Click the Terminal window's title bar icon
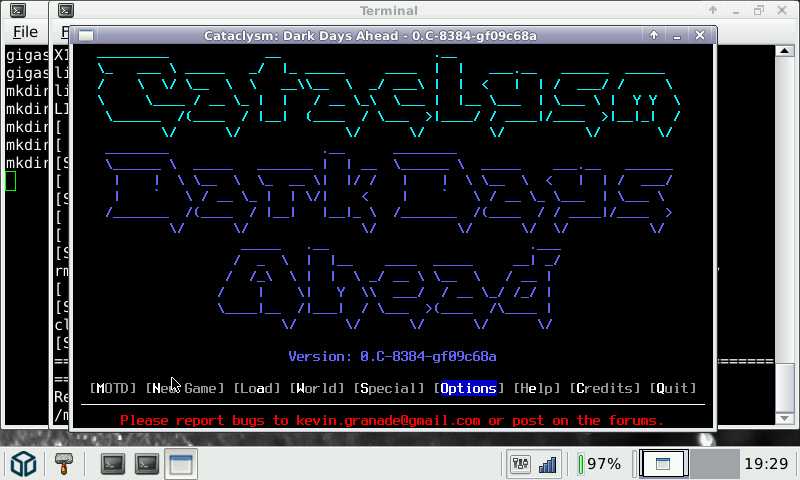The image size is (800, 480). click(x=66, y=10)
